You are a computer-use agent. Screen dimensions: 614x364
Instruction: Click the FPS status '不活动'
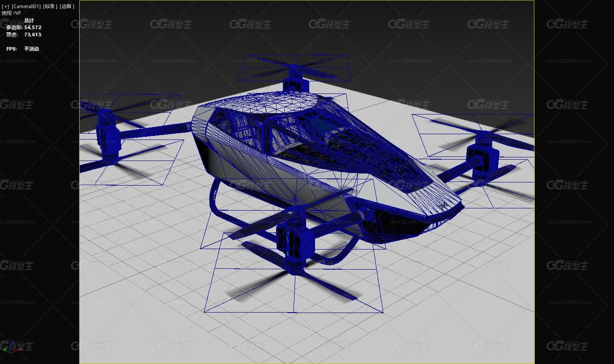pyautogui.click(x=31, y=49)
